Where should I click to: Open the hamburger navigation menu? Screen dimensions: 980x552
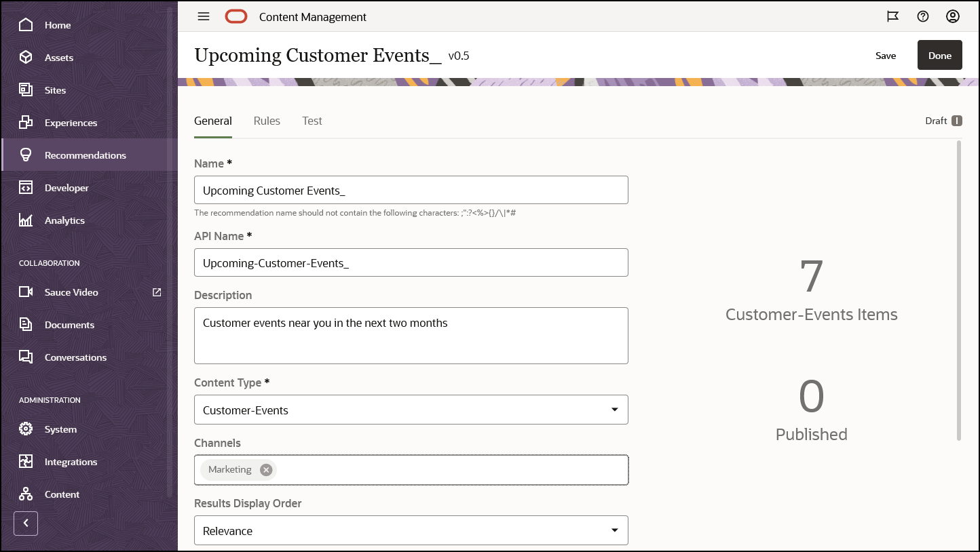click(x=204, y=17)
